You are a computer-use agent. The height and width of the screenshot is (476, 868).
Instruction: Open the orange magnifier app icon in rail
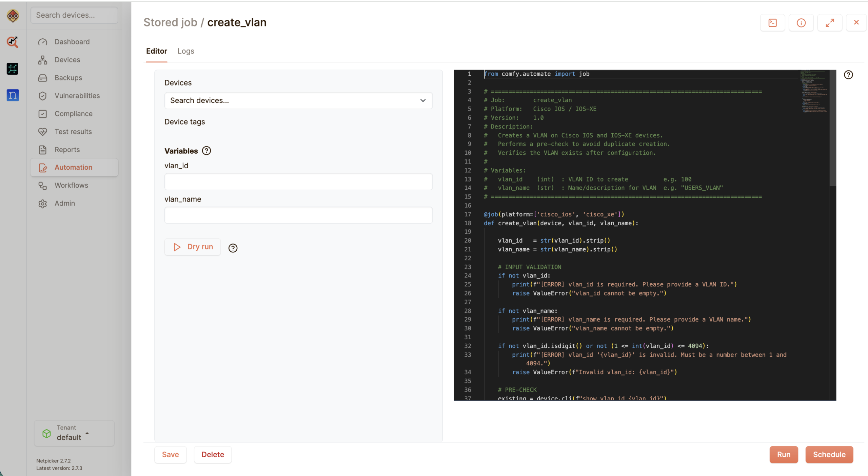coord(13,42)
